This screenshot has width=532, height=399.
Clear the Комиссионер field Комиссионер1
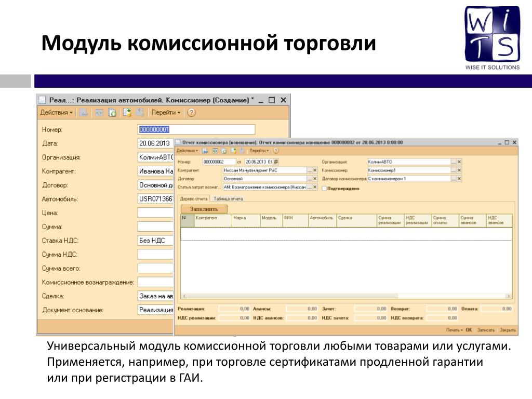459,170
